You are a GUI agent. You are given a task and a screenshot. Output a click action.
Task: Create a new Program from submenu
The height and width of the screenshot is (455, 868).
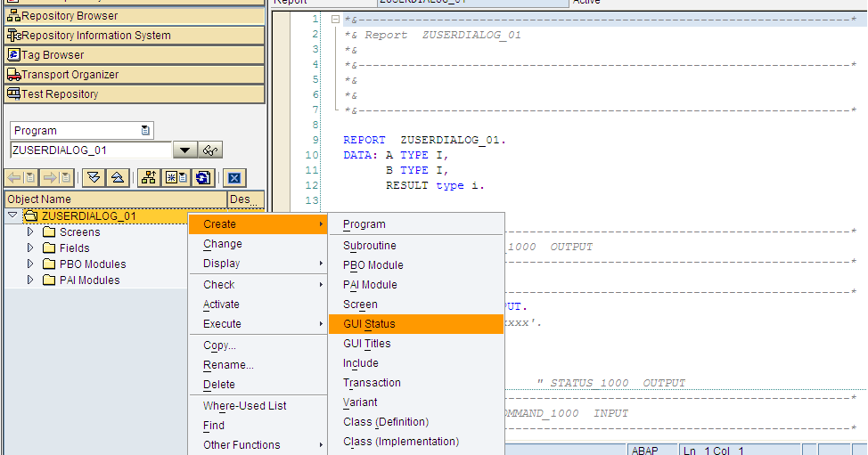pos(416,223)
